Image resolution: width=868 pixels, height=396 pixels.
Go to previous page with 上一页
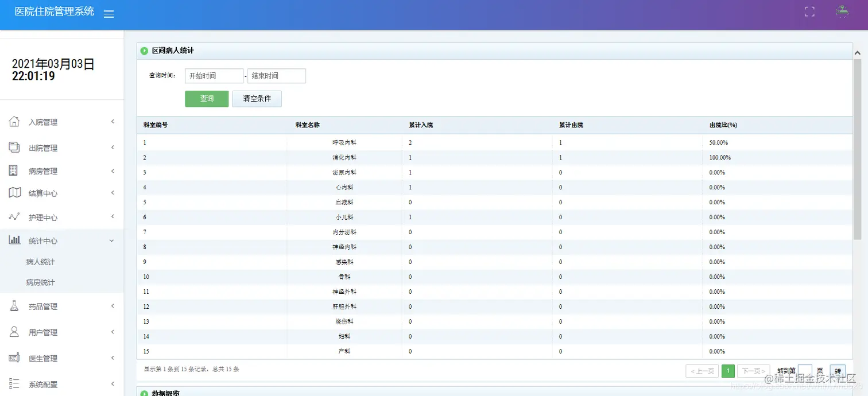(x=702, y=371)
